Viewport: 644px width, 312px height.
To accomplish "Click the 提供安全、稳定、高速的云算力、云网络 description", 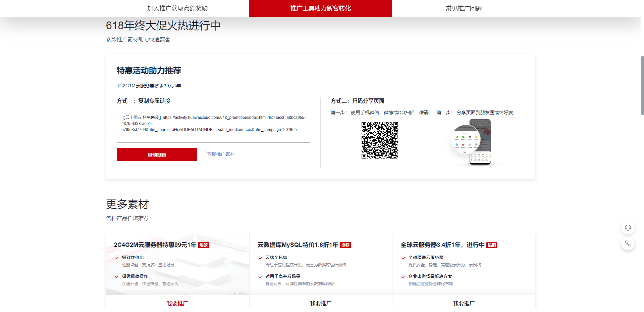I will coord(445,265).
